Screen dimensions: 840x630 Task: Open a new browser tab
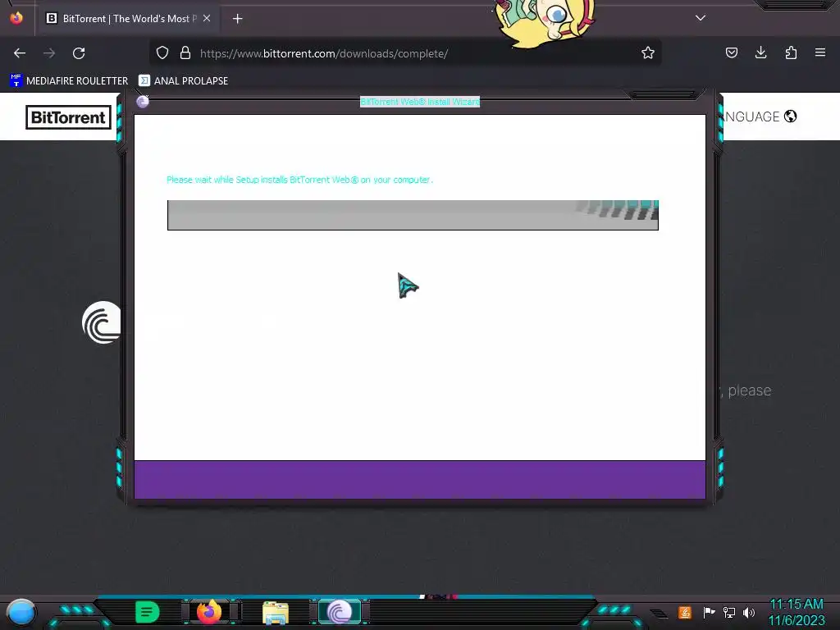coord(237,19)
